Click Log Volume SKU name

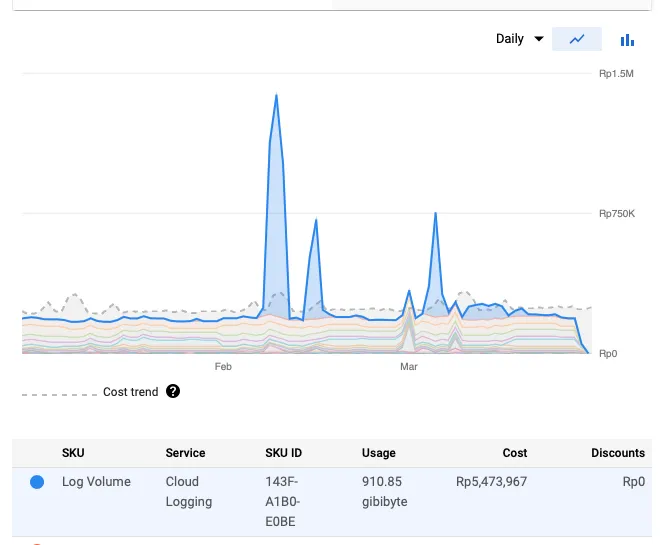pyautogui.click(x=96, y=482)
